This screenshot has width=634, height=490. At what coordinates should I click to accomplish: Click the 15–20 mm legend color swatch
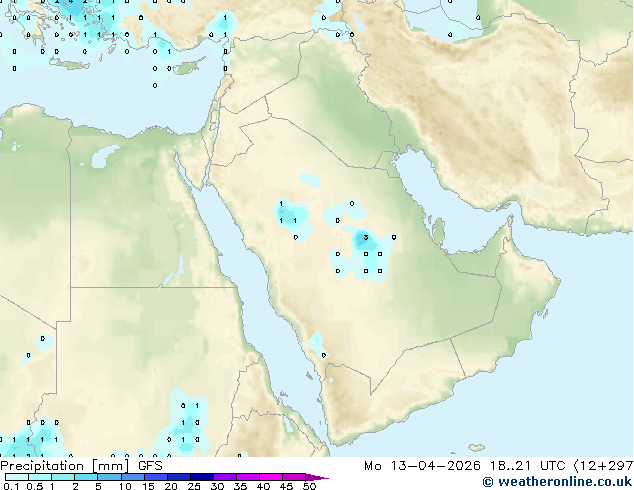tap(156, 477)
